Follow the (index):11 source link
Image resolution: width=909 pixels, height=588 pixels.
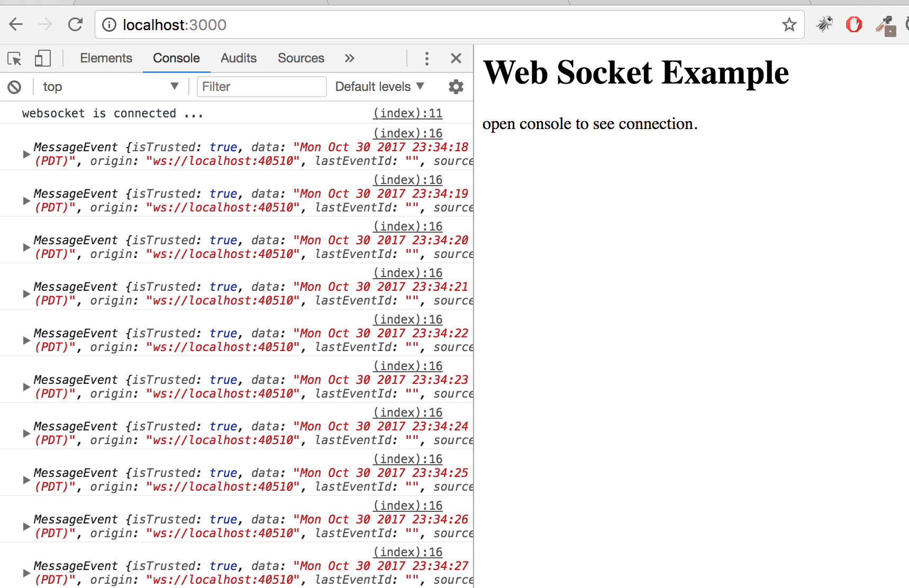[x=407, y=113]
